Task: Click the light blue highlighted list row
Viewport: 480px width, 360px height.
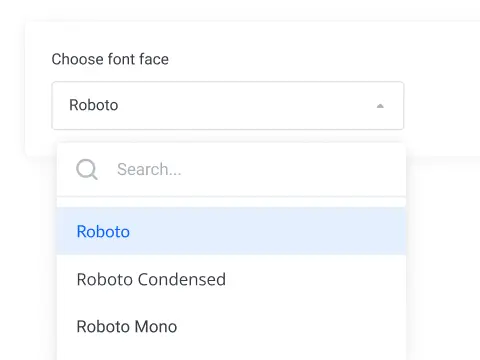Action: (231, 231)
